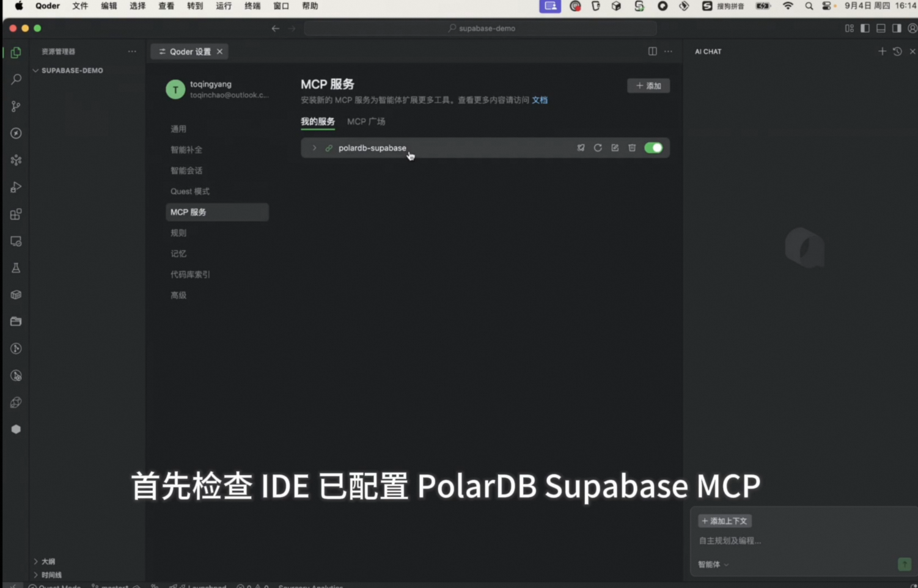918x588 pixels.
Task: Open the 文档 documentation link
Action: pos(540,100)
